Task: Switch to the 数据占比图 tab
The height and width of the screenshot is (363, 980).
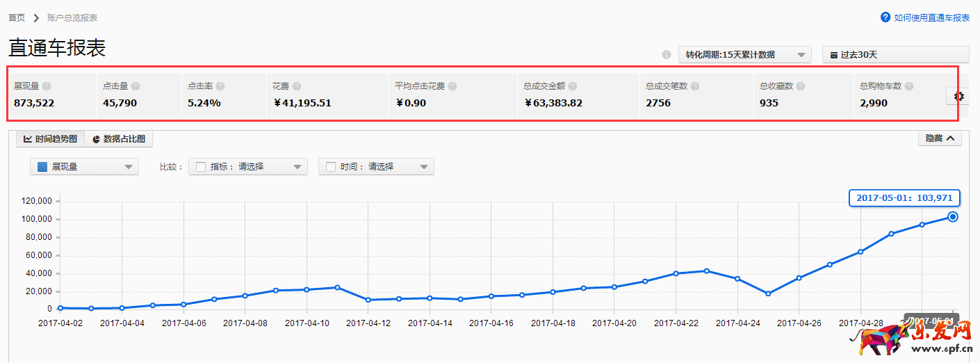Action: pyautogui.click(x=118, y=139)
